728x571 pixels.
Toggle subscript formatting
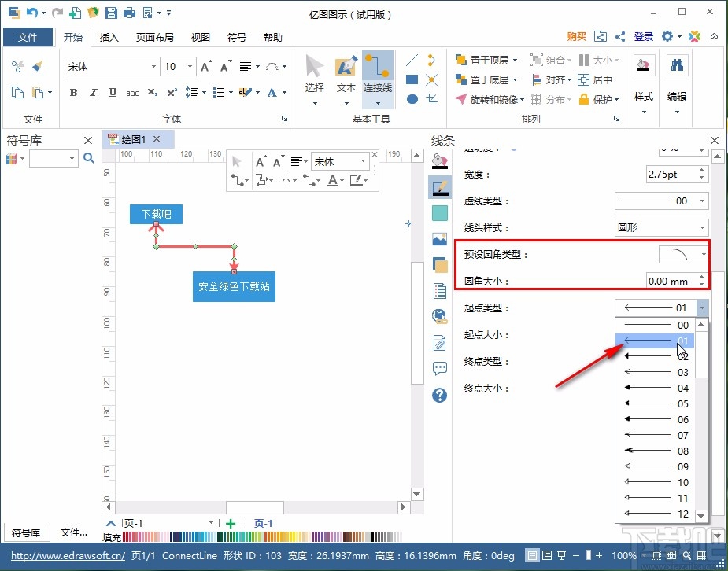(x=152, y=92)
